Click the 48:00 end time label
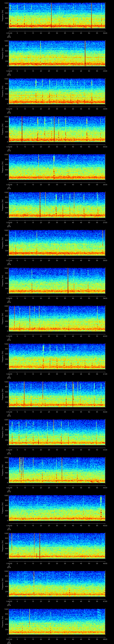The width and height of the screenshot is (114, 644). pyautogui.click(x=105, y=639)
